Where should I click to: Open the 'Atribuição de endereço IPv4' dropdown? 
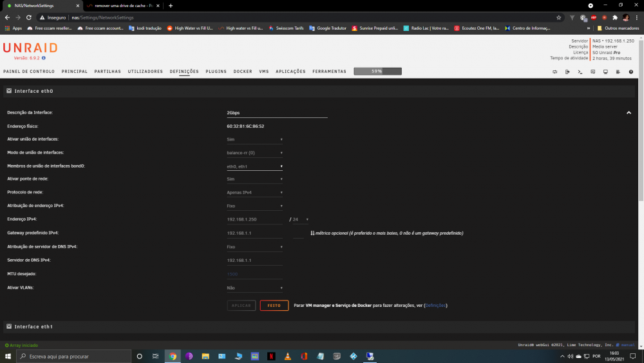coord(254,206)
